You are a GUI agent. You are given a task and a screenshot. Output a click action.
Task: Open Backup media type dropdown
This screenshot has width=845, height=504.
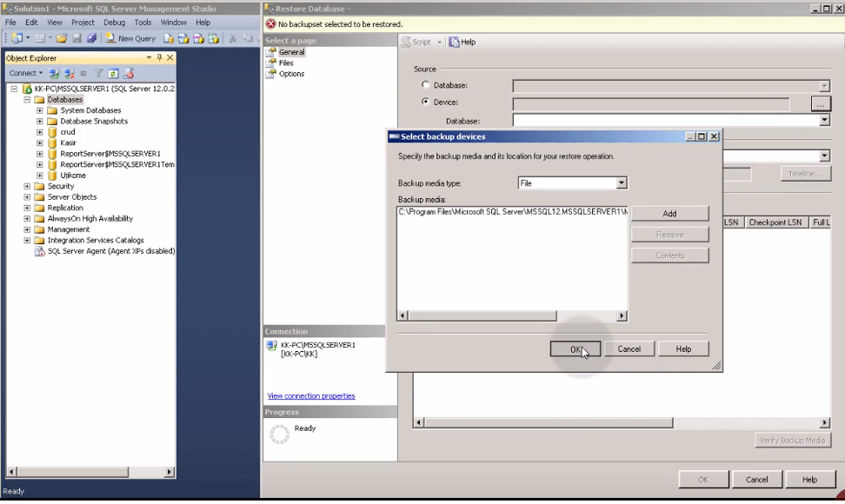pos(622,183)
